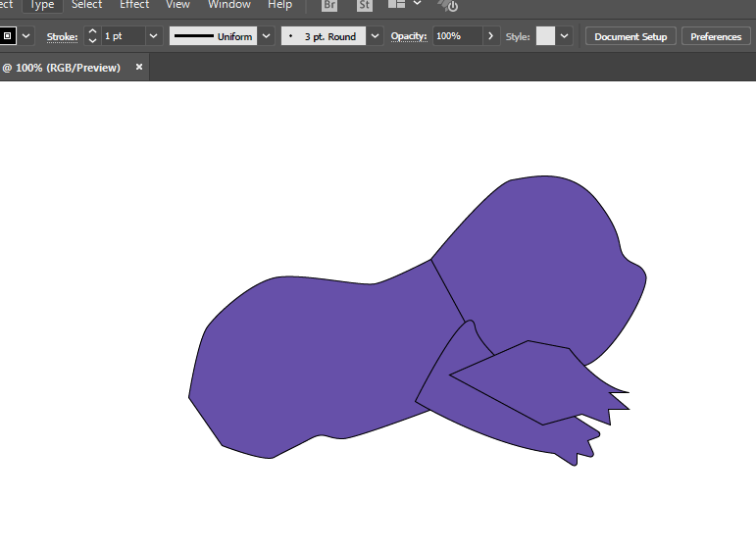The height and width of the screenshot is (550, 756).
Task: Expand the Opacity slider arrow
Action: coord(491,36)
